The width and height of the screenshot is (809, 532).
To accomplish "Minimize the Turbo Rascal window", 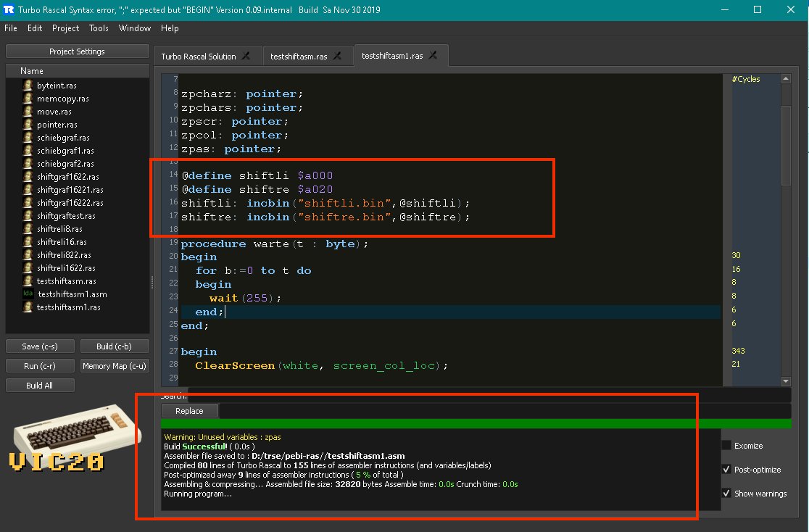I will click(x=724, y=10).
